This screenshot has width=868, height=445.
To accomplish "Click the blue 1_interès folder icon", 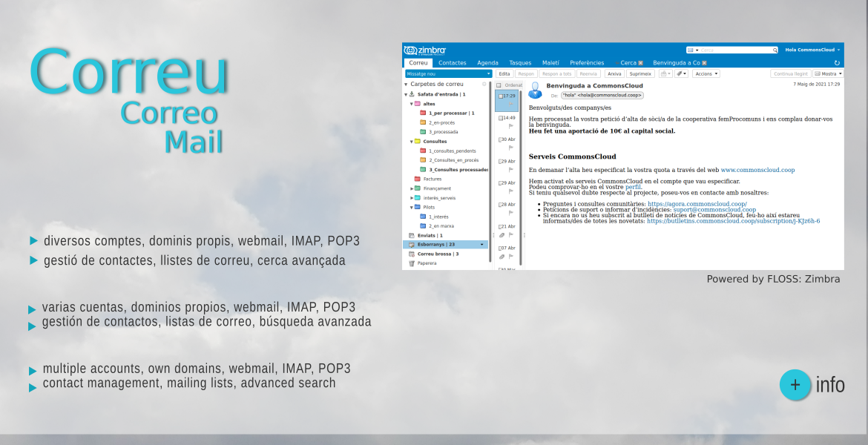I will 423,217.
